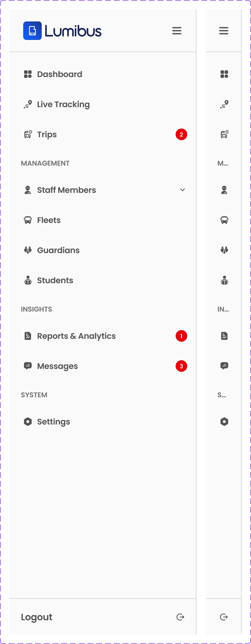The width and height of the screenshot is (251, 644).
Task: Click collapsed Staff Members person icon
Action: click(x=224, y=190)
